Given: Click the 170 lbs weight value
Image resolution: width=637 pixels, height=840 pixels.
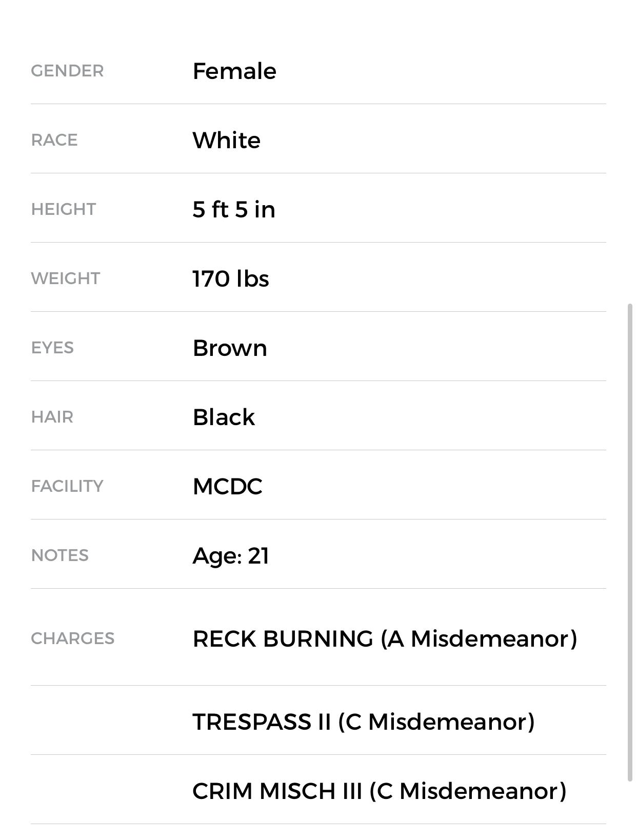Looking at the screenshot, I should 231,279.
